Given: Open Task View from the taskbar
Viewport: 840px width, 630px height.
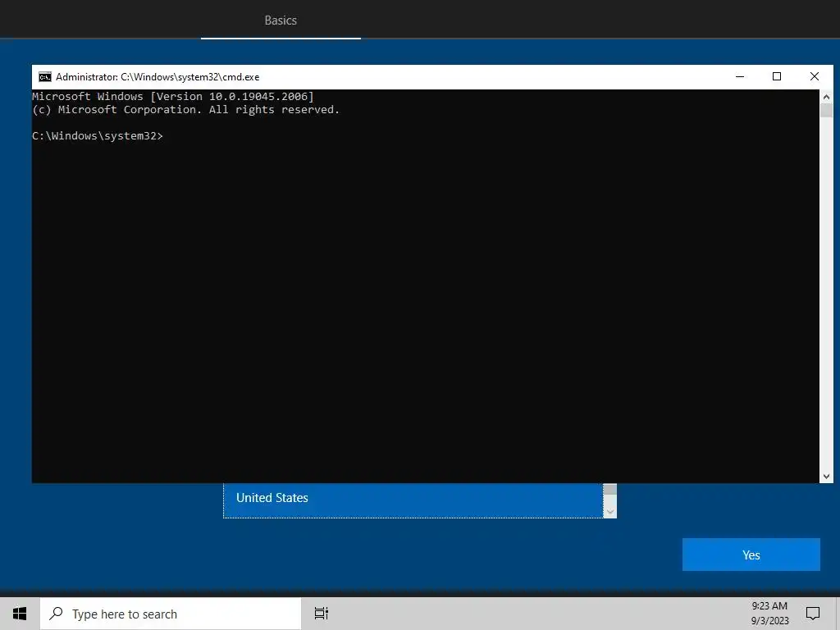Looking at the screenshot, I should [321, 614].
